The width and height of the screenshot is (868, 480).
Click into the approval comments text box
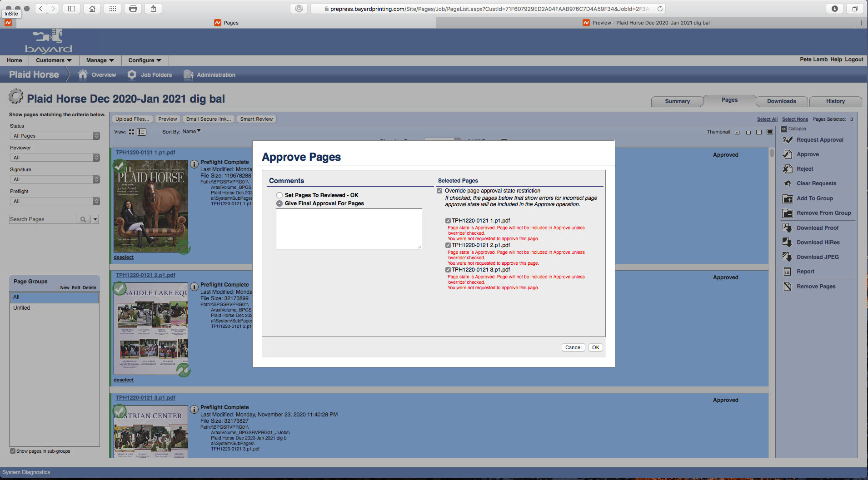[x=349, y=229]
